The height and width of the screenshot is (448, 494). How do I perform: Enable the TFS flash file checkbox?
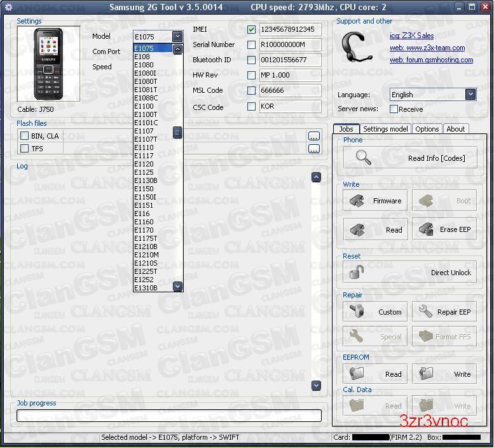pyautogui.click(x=24, y=148)
